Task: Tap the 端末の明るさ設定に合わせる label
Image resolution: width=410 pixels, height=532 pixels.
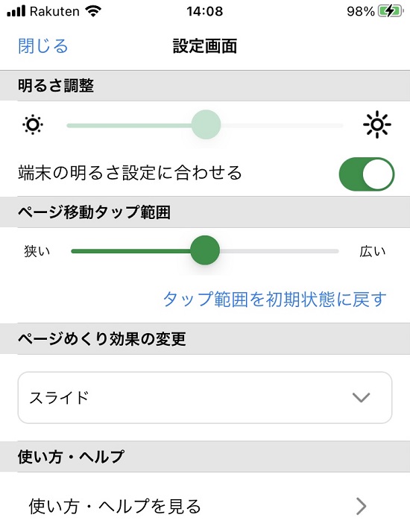Action: (x=130, y=173)
